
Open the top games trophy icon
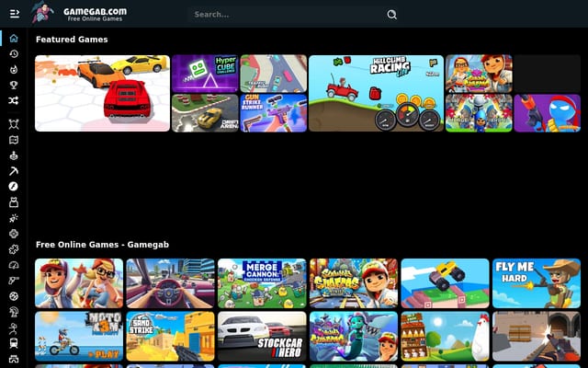14,85
